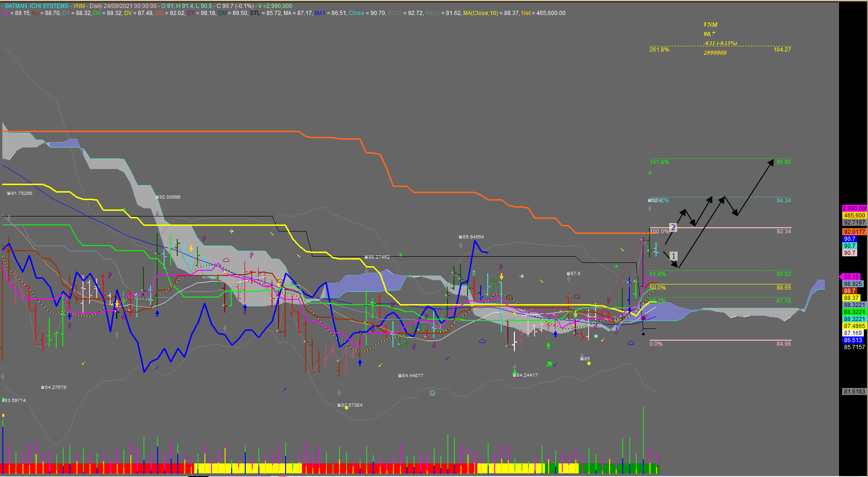Viewport: 868px width, 477px height.
Task: Click the blue 86.513 axis label
Action: click(853, 340)
